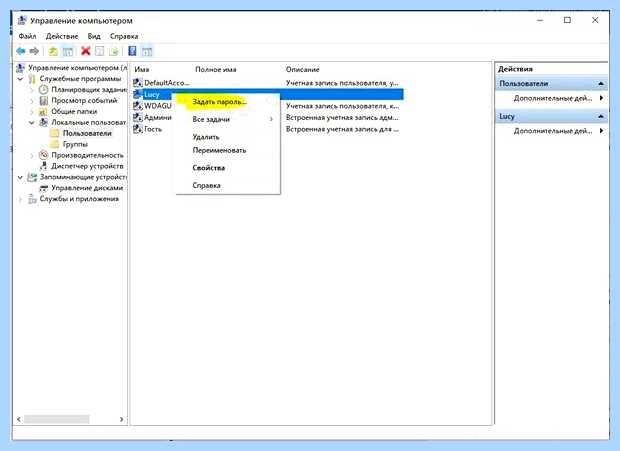Sort by the Полное имя column header

coord(215,69)
